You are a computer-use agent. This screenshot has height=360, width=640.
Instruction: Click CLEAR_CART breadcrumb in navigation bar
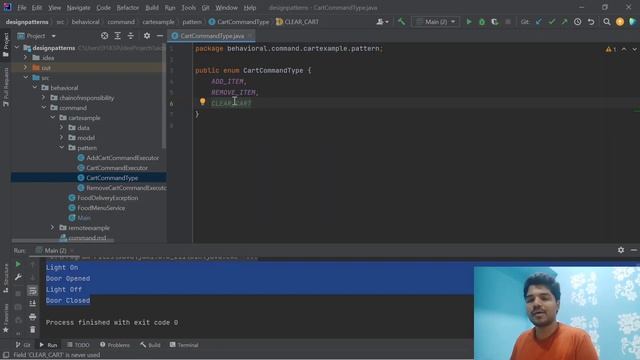pos(298,22)
